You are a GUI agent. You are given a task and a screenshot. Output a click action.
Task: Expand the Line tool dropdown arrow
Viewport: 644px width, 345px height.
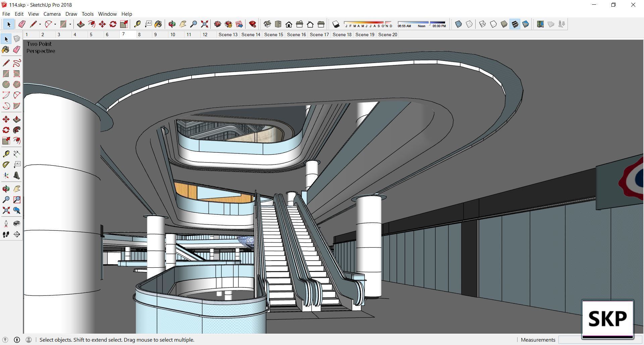point(40,24)
